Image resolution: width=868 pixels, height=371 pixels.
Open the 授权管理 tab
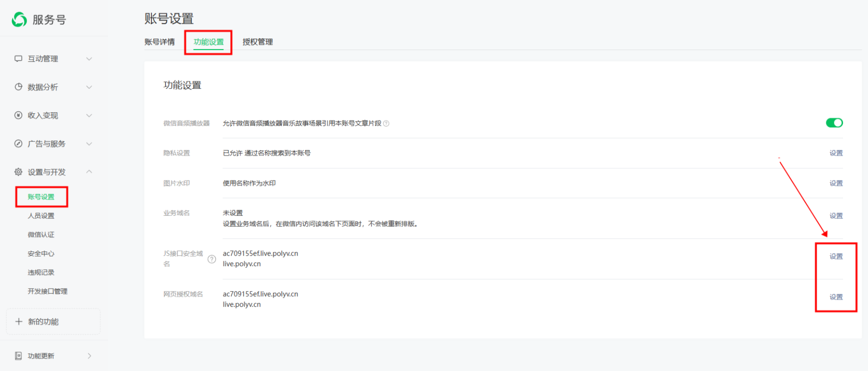pos(258,42)
